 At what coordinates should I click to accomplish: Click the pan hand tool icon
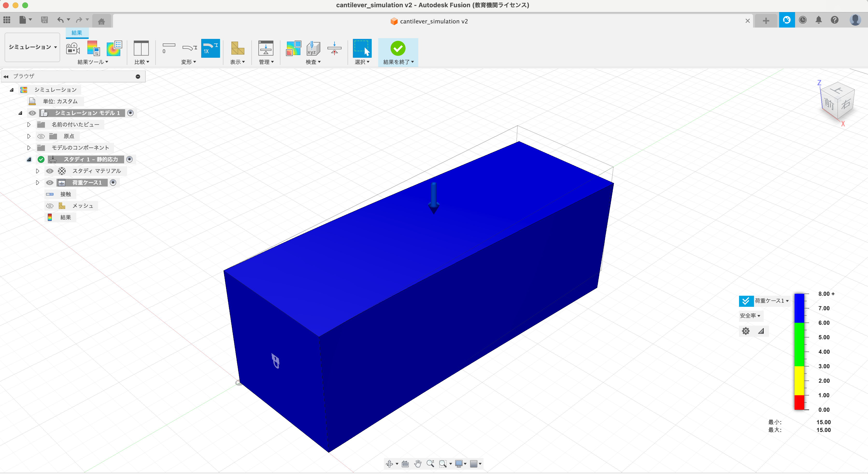418,464
